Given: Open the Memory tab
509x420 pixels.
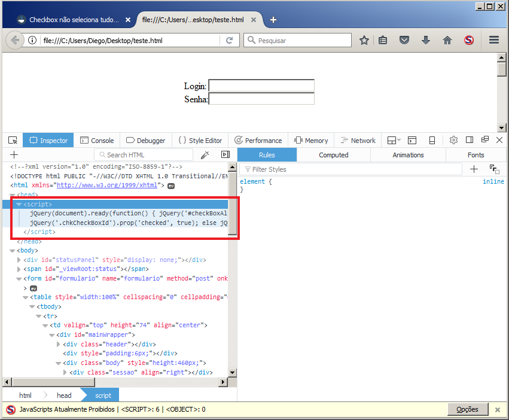Looking at the screenshot, I should 310,141.
